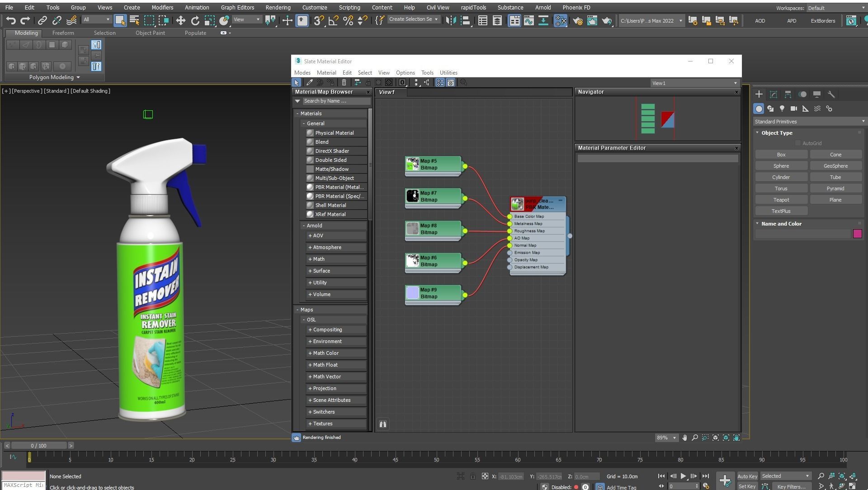Click the Pan hand tool in Slate editor
The image size is (868, 490).
tap(684, 438)
